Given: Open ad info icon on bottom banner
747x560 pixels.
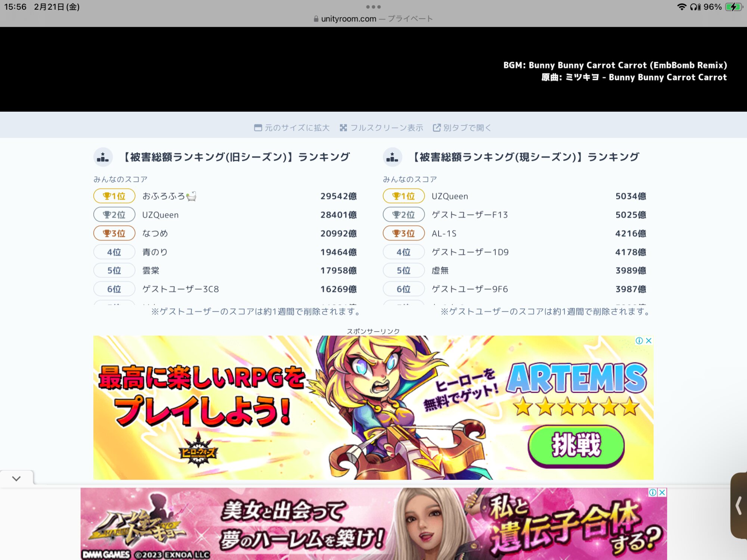Looking at the screenshot, I should pyautogui.click(x=653, y=492).
